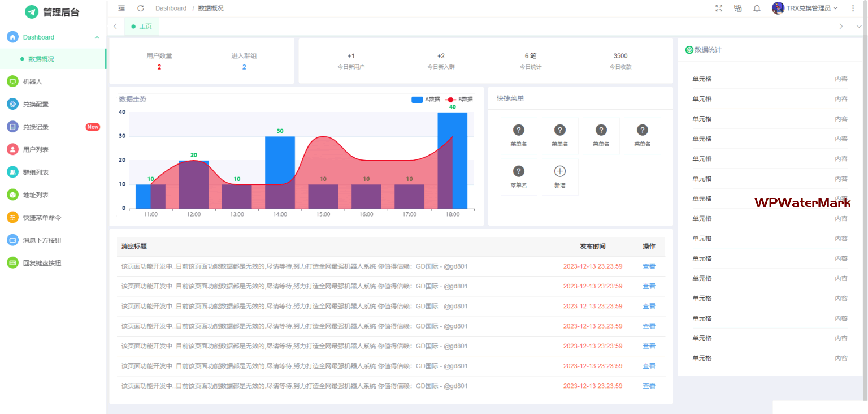Screen dimensions: 868x414
Task: Open the three-dot more options menu
Action: 853,8
